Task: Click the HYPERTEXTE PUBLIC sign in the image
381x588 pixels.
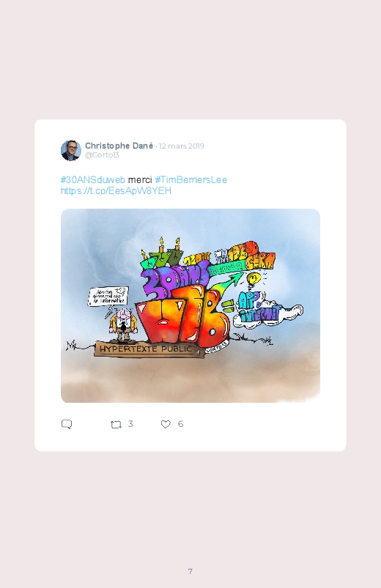Action: (147, 349)
